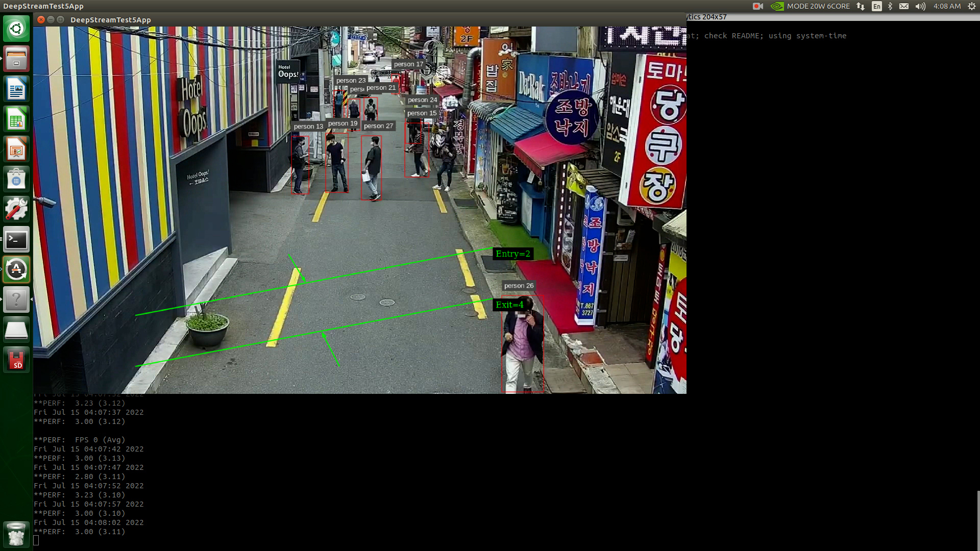Open the Trash bin in launcher

click(x=16, y=534)
